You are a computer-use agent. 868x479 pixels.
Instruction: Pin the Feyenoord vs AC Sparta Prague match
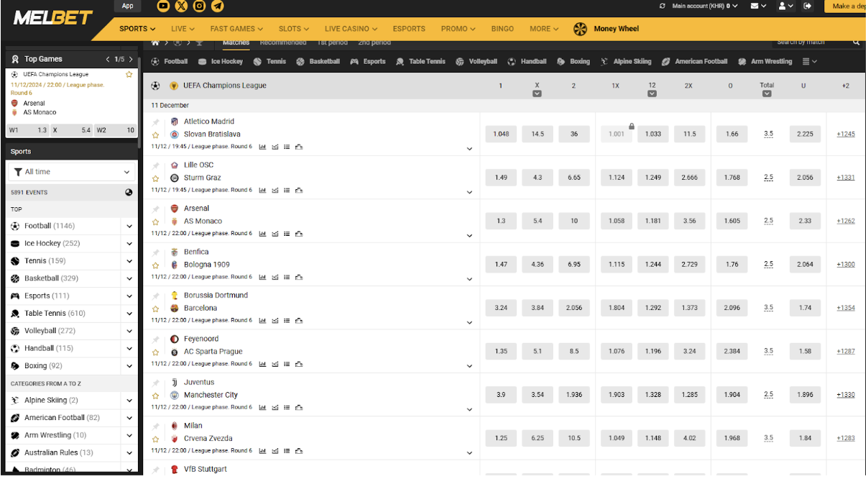155,339
